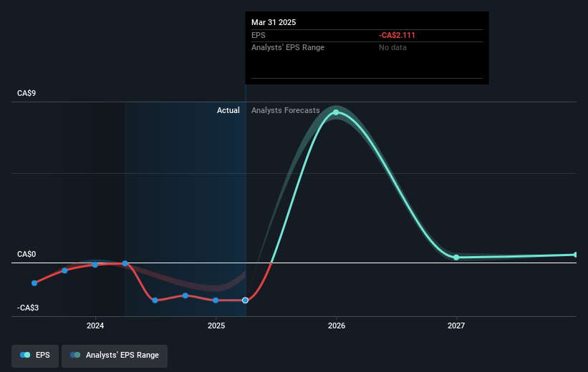Click the last forecast point at chart's right edge
The height and width of the screenshot is (372, 588).
click(x=576, y=255)
